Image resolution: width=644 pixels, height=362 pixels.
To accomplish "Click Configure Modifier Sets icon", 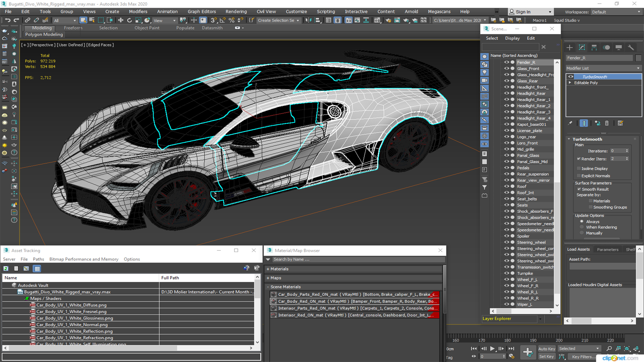I will [621, 123].
